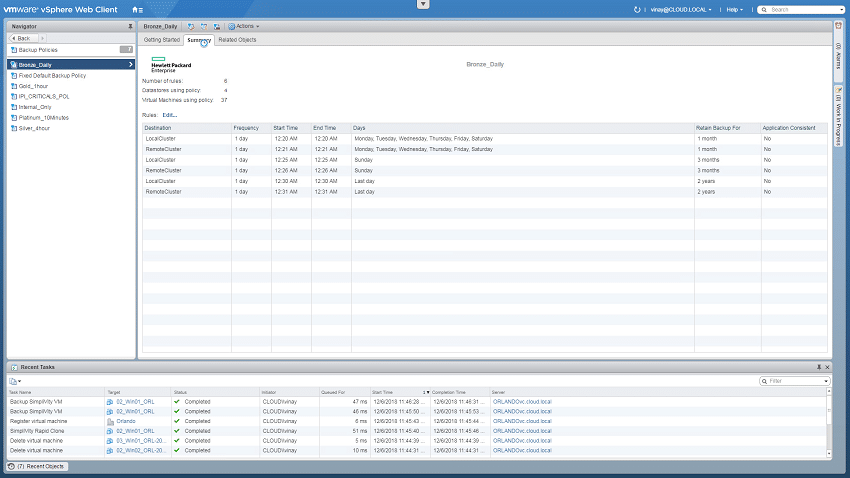Select the Summary tab

[199, 40]
